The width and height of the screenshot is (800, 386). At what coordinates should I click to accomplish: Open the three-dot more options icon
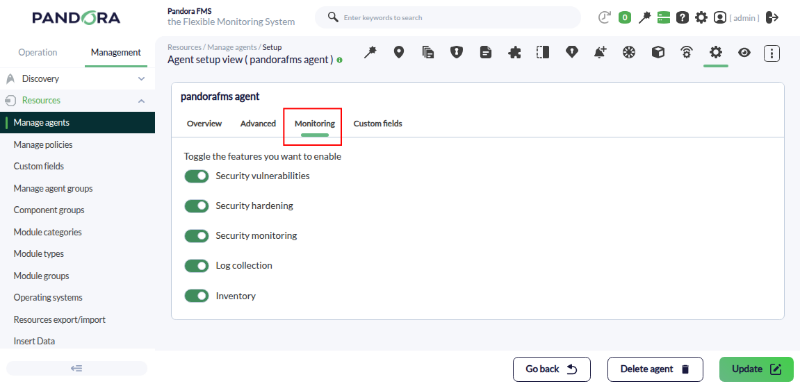(x=771, y=53)
